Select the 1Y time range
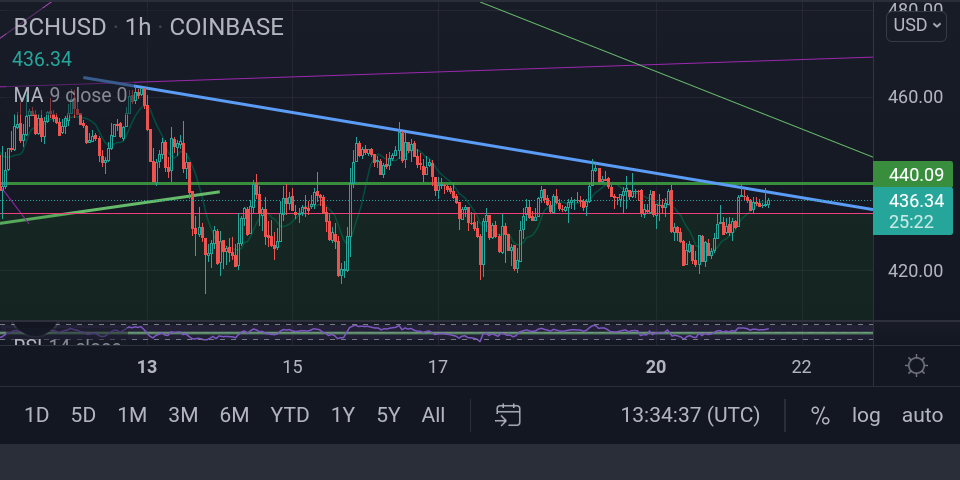Image resolution: width=960 pixels, height=480 pixels. pyautogui.click(x=343, y=416)
